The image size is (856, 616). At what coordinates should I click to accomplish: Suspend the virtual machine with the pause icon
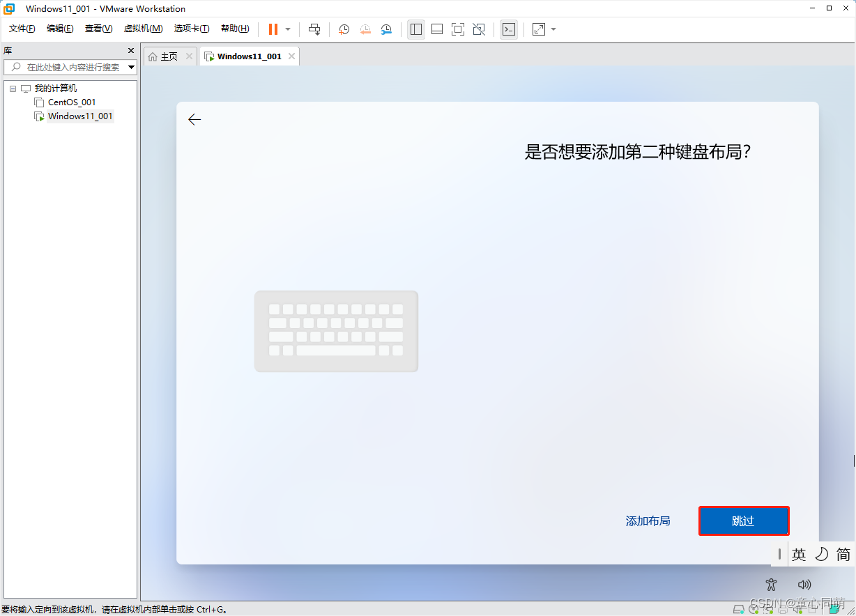(x=271, y=29)
